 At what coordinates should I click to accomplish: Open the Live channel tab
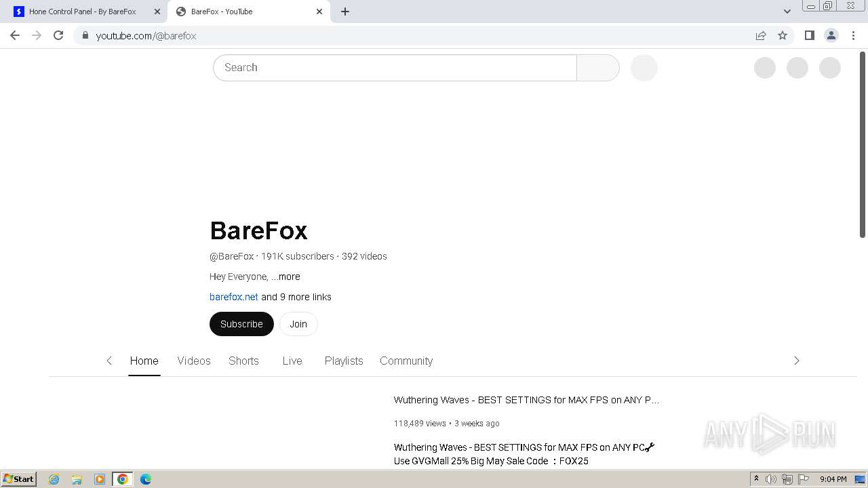tap(292, 361)
